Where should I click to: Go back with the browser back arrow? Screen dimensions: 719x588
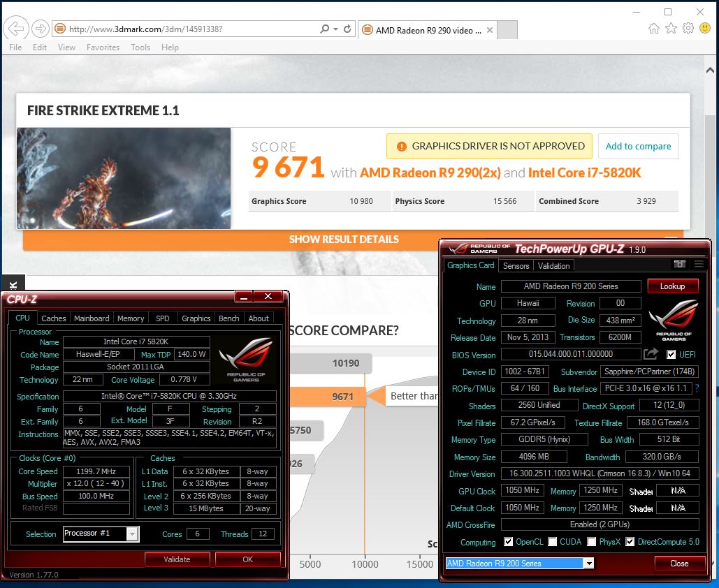point(16,29)
